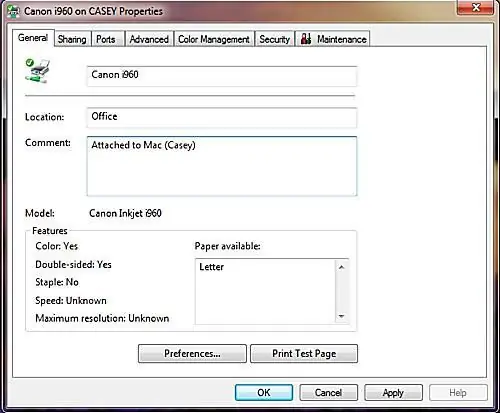The width and height of the screenshot is (500, 413).
Task: Click the Cancel button
Action: point(328,392)
